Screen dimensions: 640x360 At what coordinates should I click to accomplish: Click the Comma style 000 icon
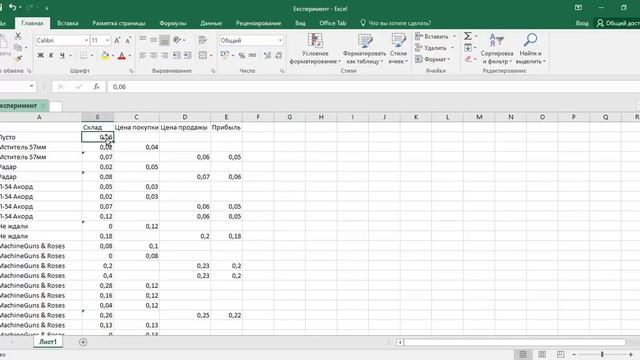[253, 55]
